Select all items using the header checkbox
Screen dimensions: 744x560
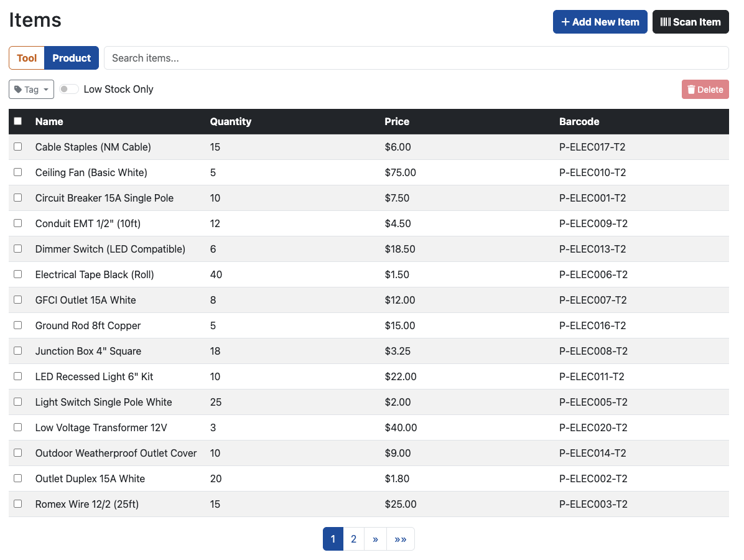point(17,121)
